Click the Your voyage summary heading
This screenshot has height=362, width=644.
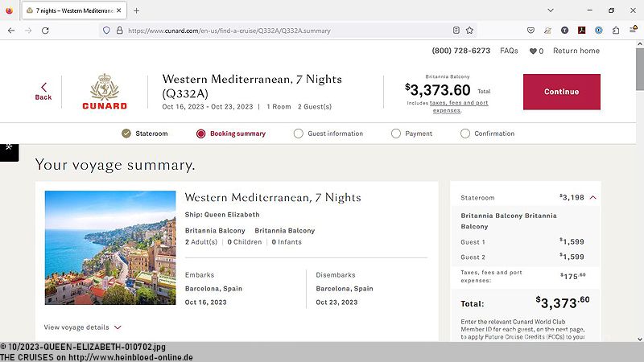(115, 165)
